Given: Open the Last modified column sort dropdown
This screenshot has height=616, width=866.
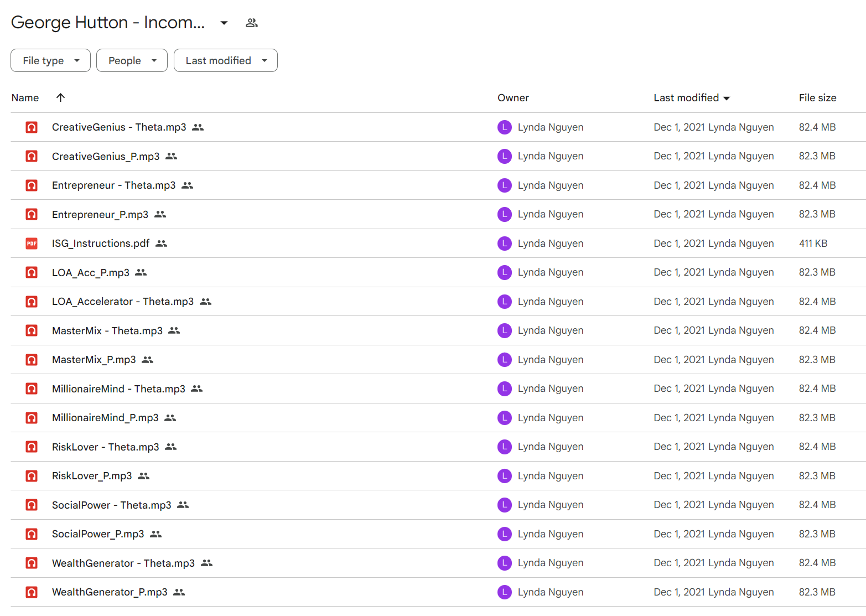Looking at the screenshot, I should (x=727, y=99).
